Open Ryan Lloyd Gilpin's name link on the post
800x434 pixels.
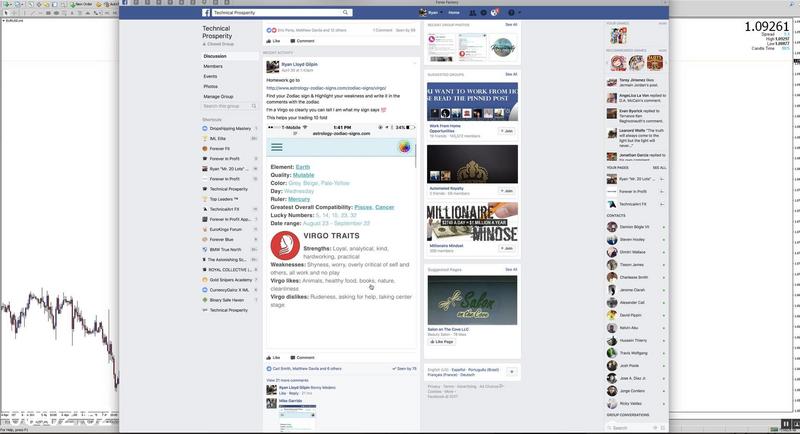pos(299,64)
